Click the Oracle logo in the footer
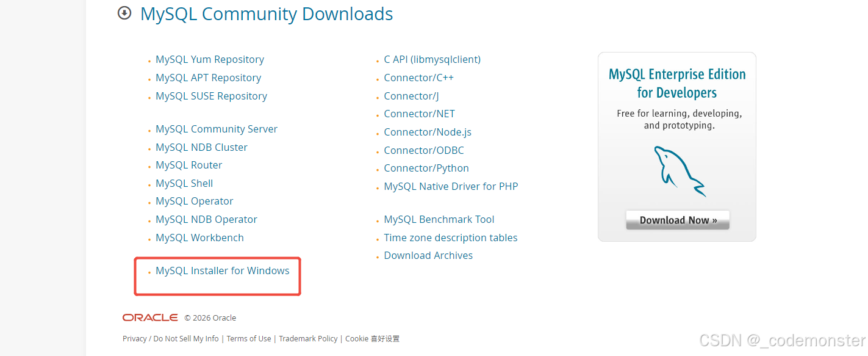This screenshot has width=868, height=356. pyautogui.click(x=150, y=318)
